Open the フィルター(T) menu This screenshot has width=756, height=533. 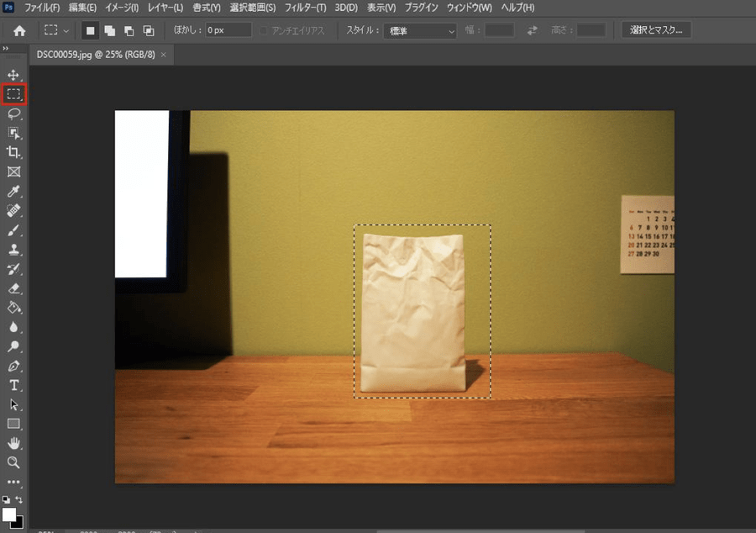pos(305,8)
